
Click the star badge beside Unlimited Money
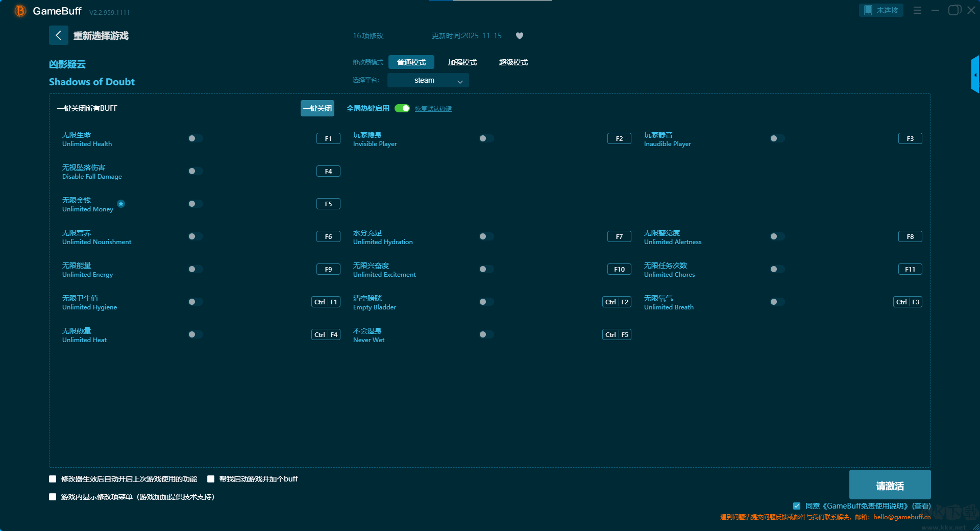121,204
